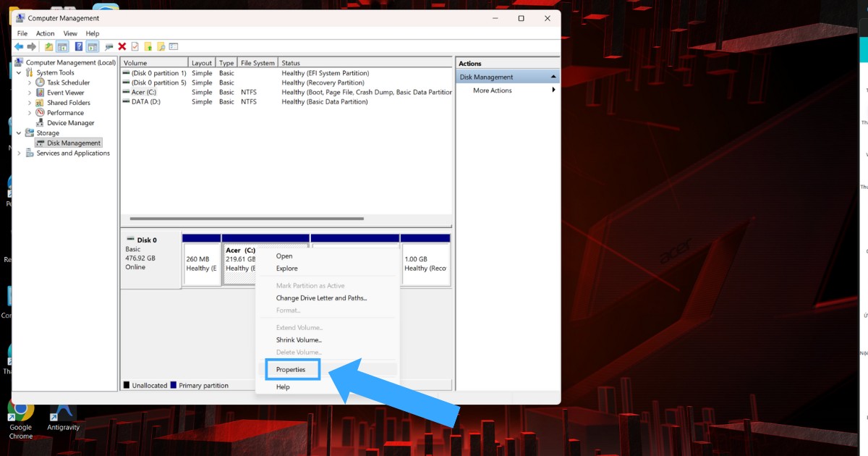Collapse the System Tools tree node

click(20, 73)
